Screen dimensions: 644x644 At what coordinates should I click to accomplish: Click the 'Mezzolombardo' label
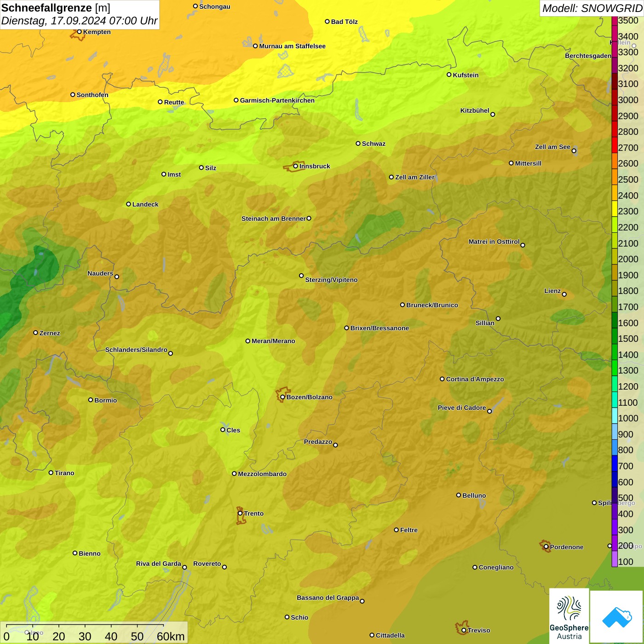(x=262, y=474)
